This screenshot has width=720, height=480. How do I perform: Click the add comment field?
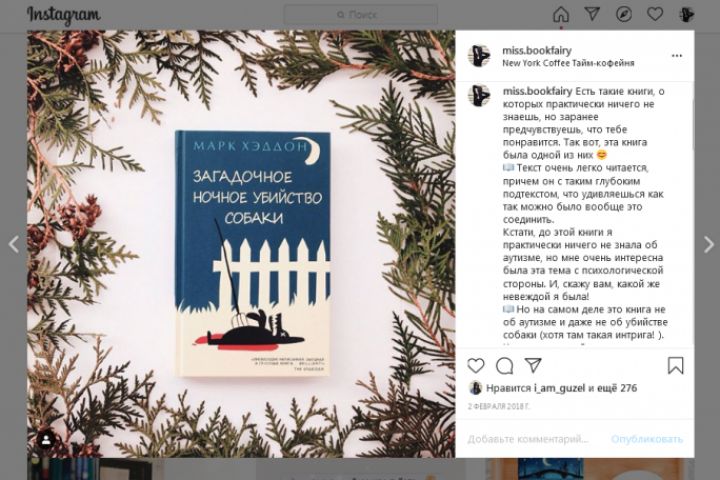coord(528,439)
